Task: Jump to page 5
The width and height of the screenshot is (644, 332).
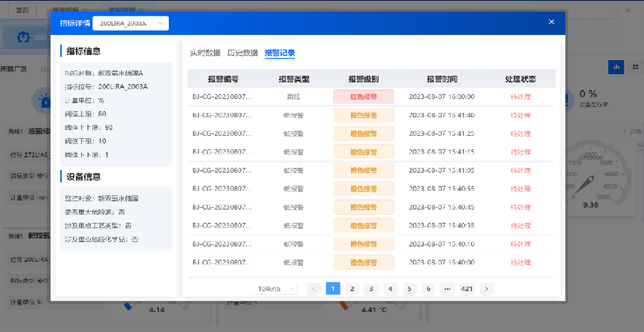Action: [409, 289]
